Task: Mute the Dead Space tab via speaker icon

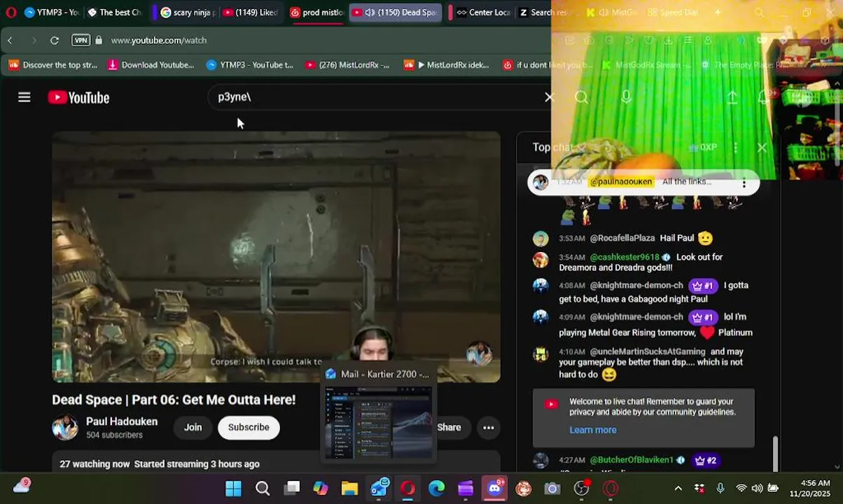Action: pos(370,12)
